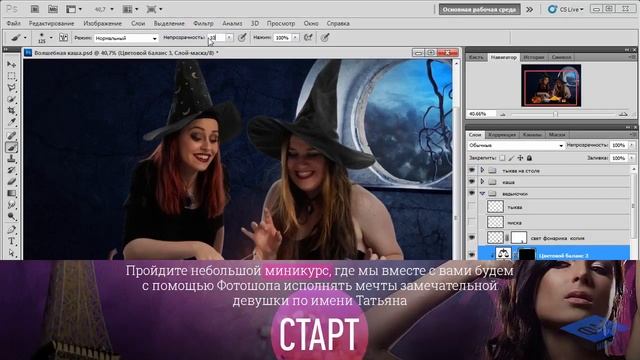Toggle lock all layer icon
The image size is (640, 360).
point(529,158)
